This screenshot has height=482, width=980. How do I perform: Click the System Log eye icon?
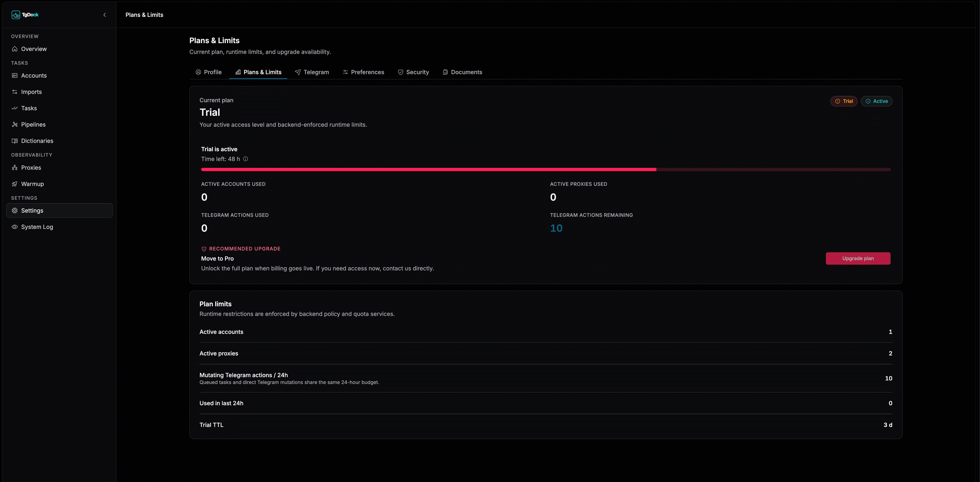15,227
